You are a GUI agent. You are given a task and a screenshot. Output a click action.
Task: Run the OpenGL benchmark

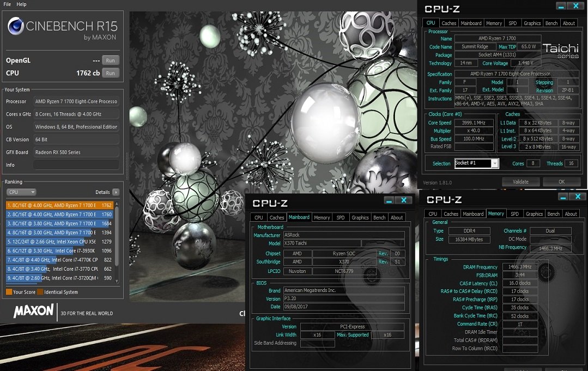pyautogui.click(x=110, y=60)
